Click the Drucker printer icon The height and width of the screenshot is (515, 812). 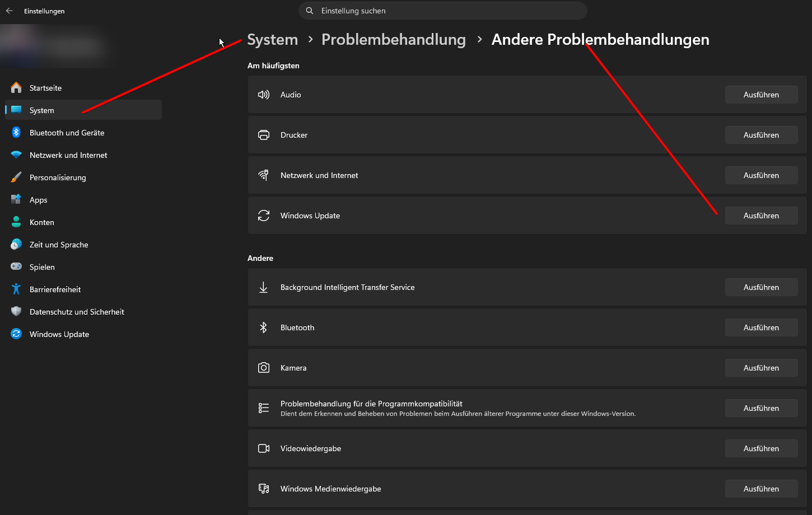pyautogui.click(x=263, y=135)
